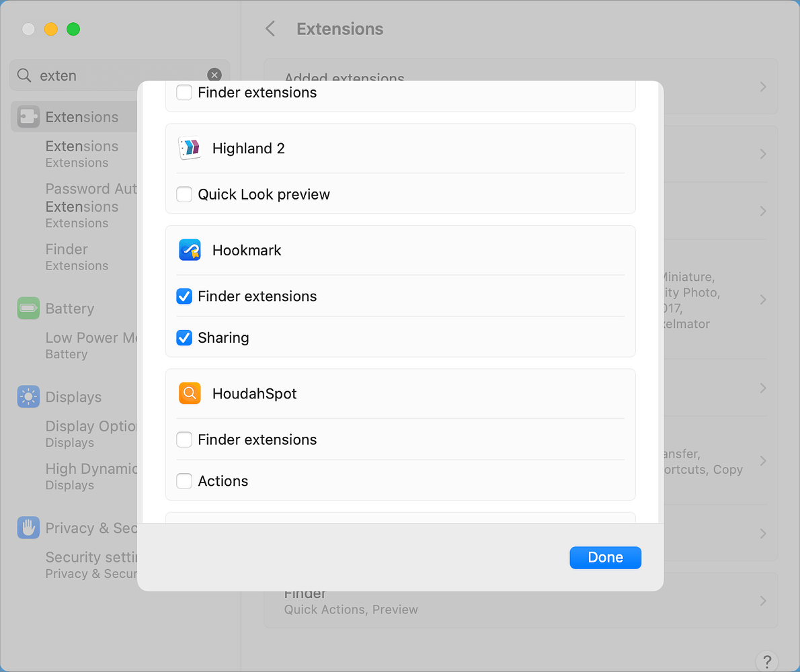
Task: Open High Dynamic Range search result
Action: click(91, 476)
